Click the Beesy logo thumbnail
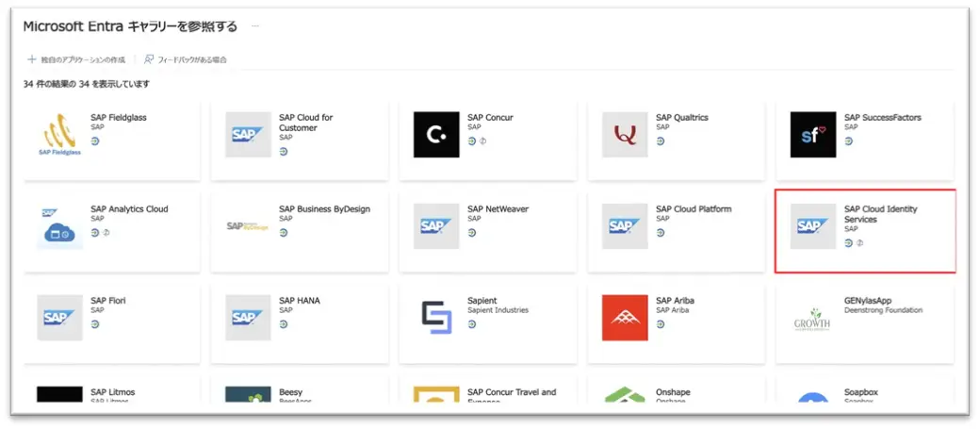The height and width of the screenshot is (429, 980). [248, 395]
